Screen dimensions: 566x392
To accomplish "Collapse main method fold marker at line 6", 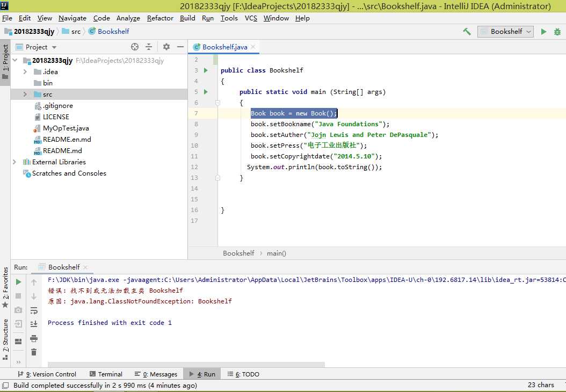I will [x=217, y=103].
